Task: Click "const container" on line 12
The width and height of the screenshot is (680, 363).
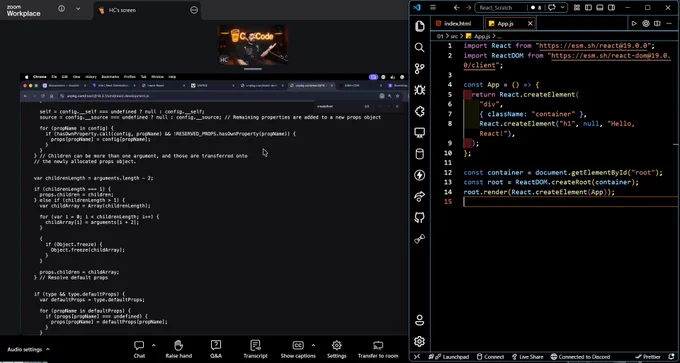Action: pyautogui.click(x=495, y=173)
